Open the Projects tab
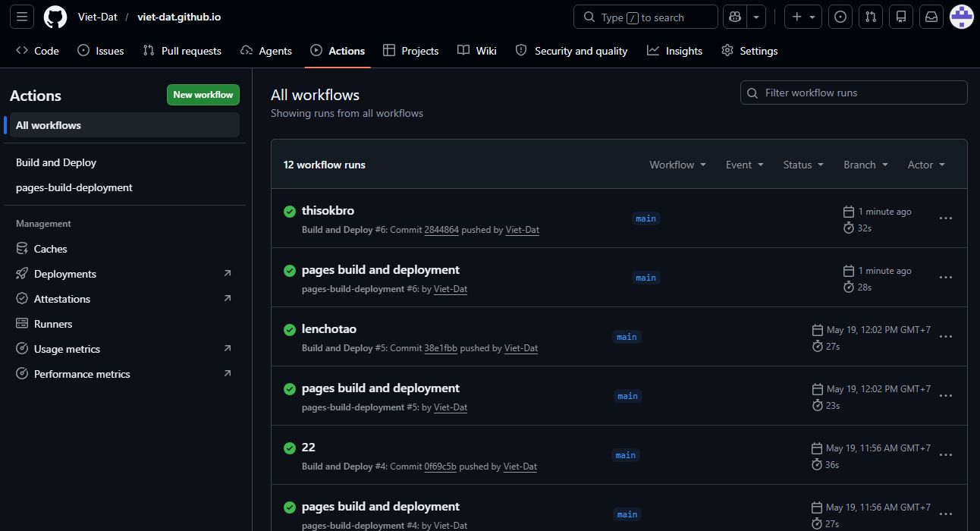 [x=411, y=51]
